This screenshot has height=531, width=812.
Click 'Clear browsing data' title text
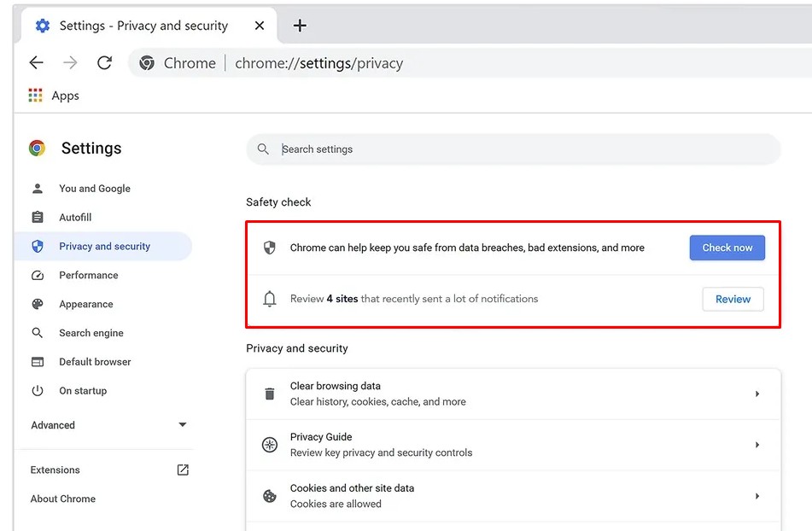[x=335, y=386]
